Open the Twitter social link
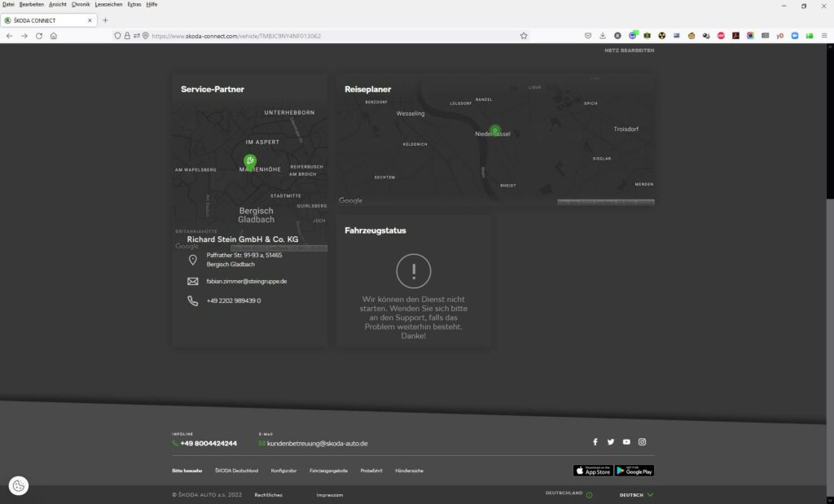This screenshot has width=834, height=504. pos(611,442)
